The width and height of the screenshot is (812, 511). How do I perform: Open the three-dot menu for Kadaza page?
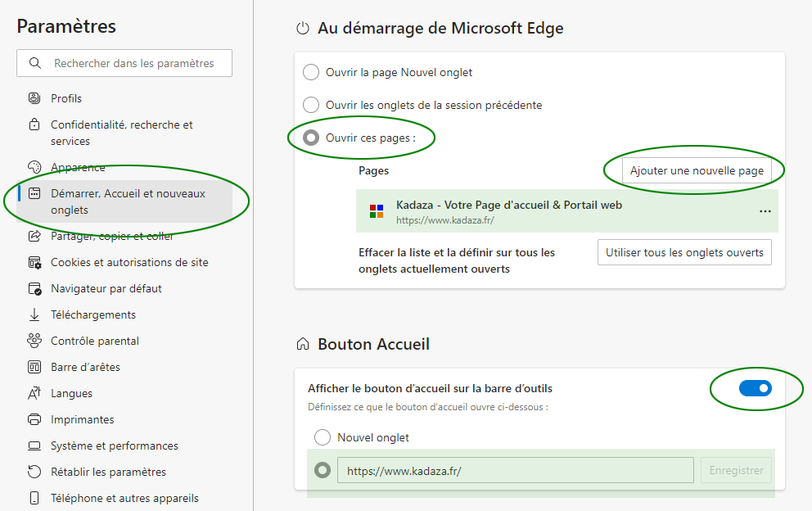pos(765,211)
